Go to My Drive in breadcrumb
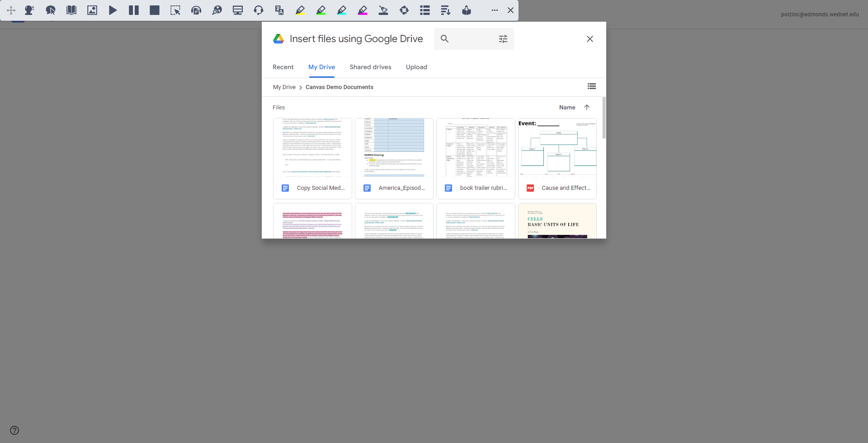This screenshot has width=868, height=443. click(x=284, y=87)
